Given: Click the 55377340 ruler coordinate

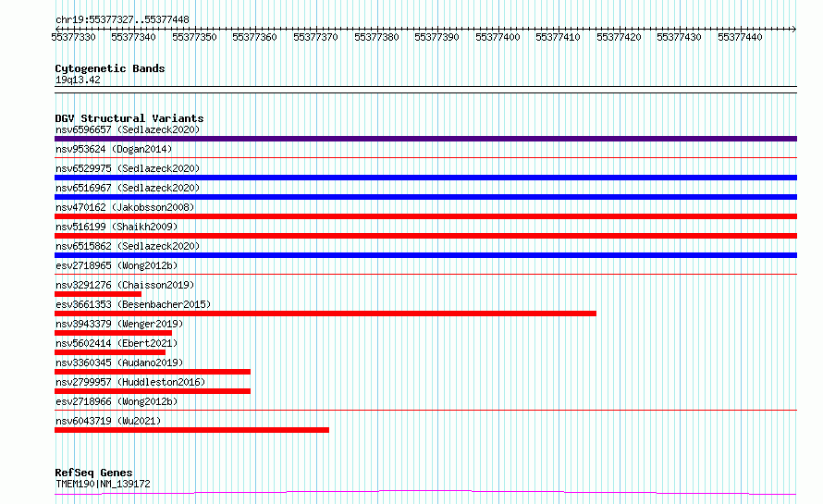Looking at the screenshot, I should (x=133, y=37).
